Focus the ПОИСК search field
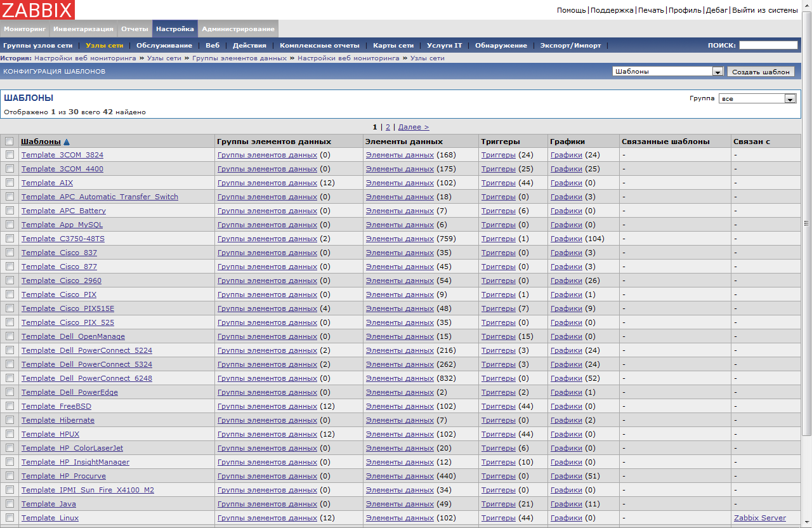Image resolution: width=812 pixels, height=528 pixels. [768, 45]
